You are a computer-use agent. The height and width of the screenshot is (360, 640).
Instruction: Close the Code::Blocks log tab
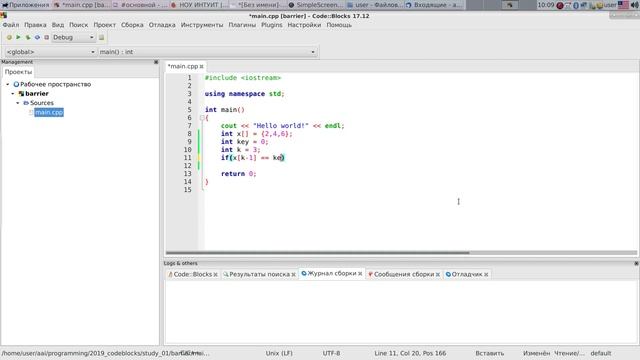tap(216, 275)
